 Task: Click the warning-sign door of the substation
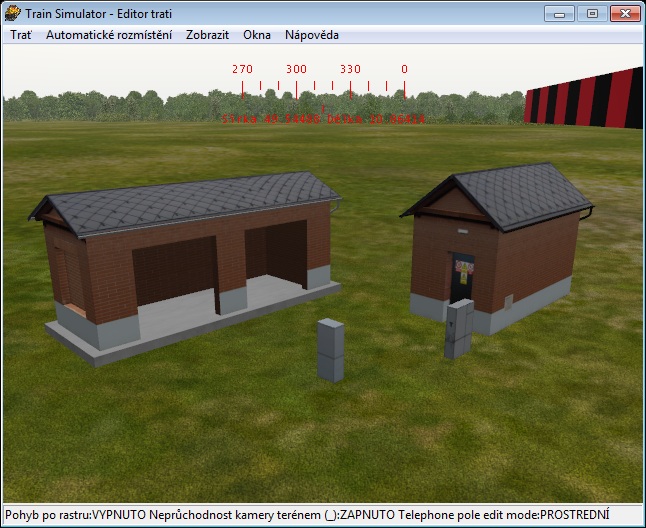coord(462,277)
